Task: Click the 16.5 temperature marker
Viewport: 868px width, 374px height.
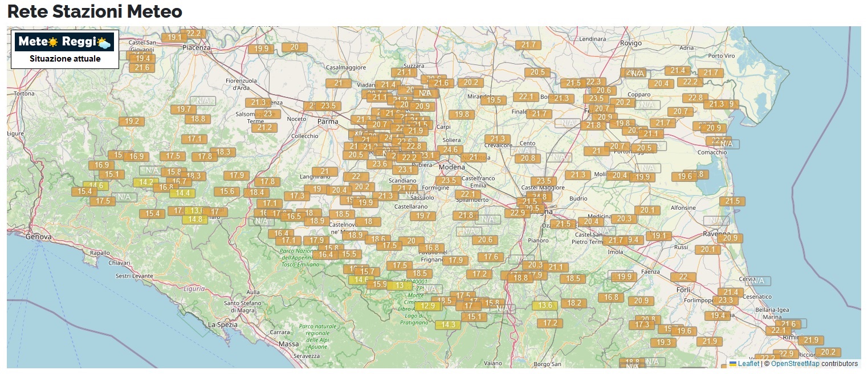Action: 294,216
